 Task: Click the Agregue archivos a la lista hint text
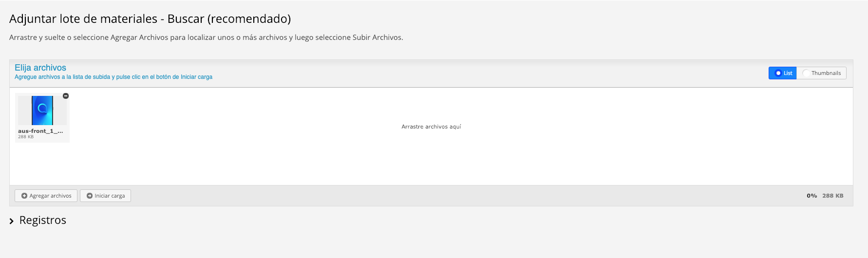click(113, 77)
